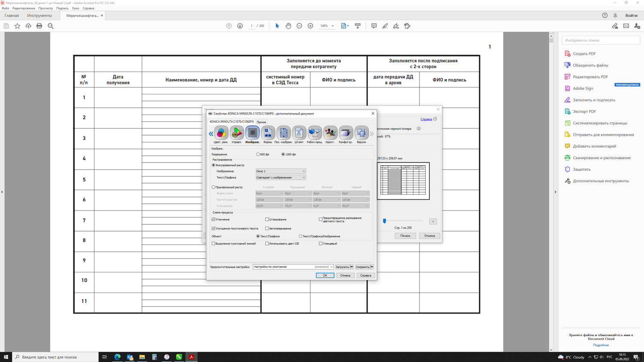Open the Идент. authentication icon
Viewport: 644px width, 362px height.
pos(330,133)
